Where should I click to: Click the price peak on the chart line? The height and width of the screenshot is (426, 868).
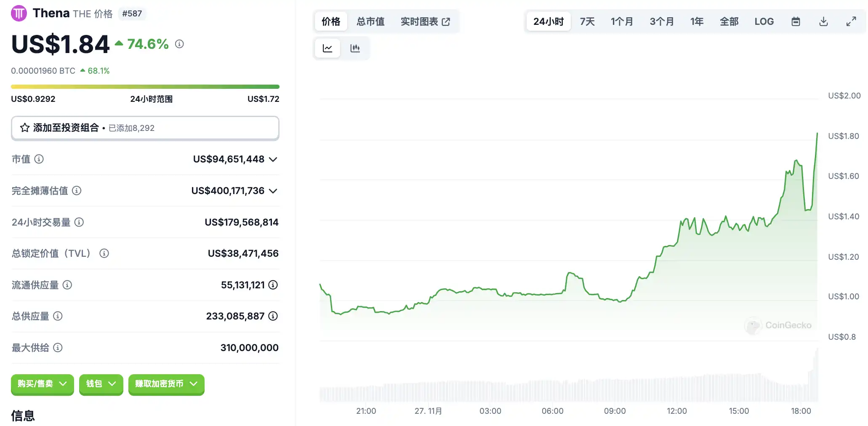point(817,133)
